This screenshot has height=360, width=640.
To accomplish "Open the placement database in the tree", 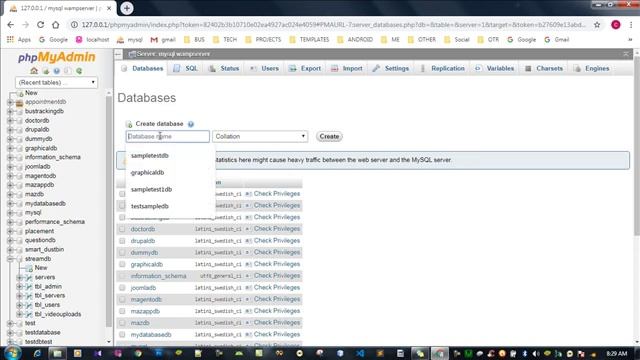I will pos(40,231).
